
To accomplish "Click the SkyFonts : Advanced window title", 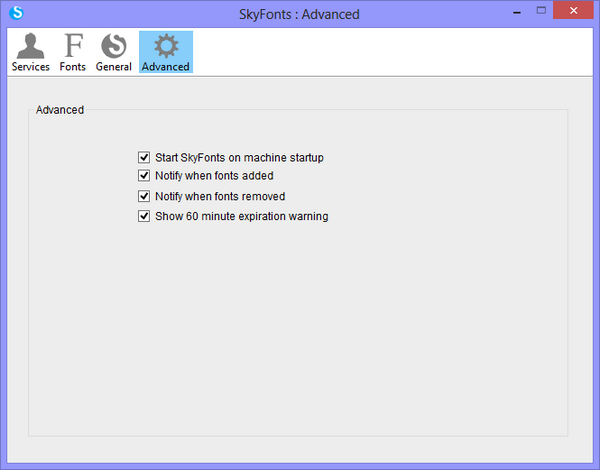I will pyautogui.click(x=299, y=15).
